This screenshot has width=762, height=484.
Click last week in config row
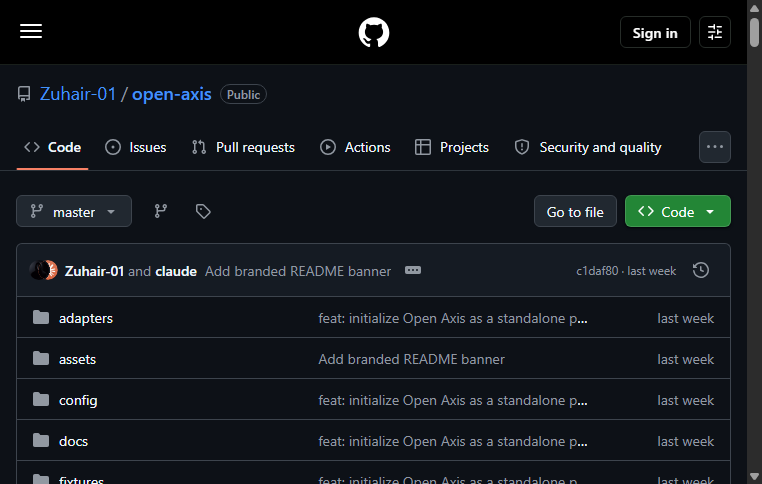coord(686,400)
